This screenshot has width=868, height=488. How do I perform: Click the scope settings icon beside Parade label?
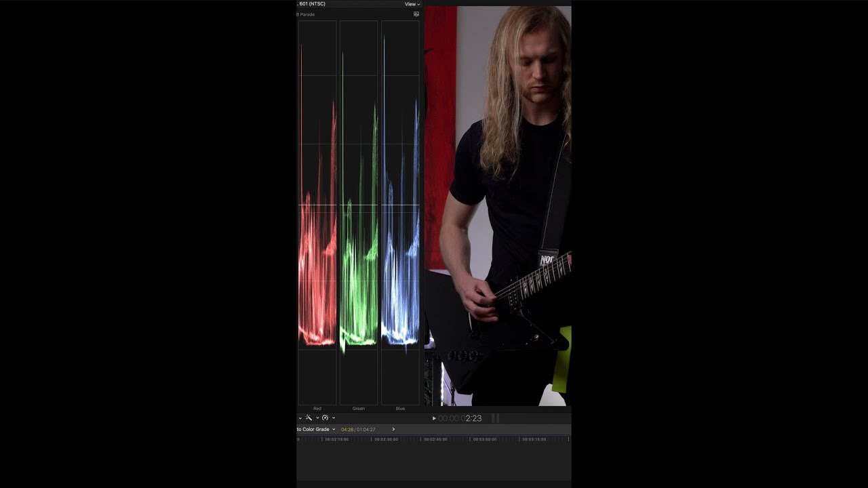point(416,14)
